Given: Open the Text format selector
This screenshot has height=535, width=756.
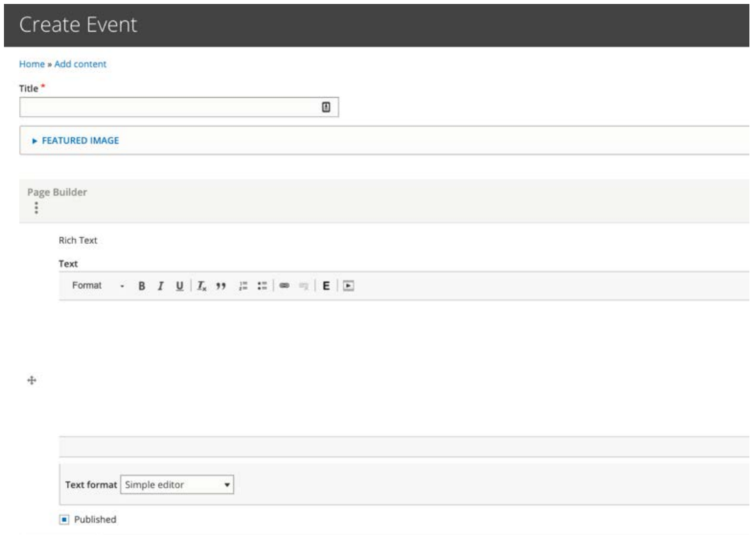Looking at the screenshot, I should [178, 485].
